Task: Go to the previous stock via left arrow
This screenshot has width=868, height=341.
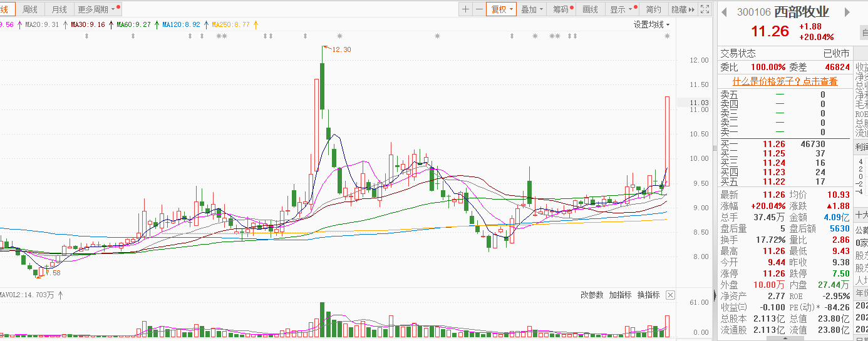Action: [724, 12]
